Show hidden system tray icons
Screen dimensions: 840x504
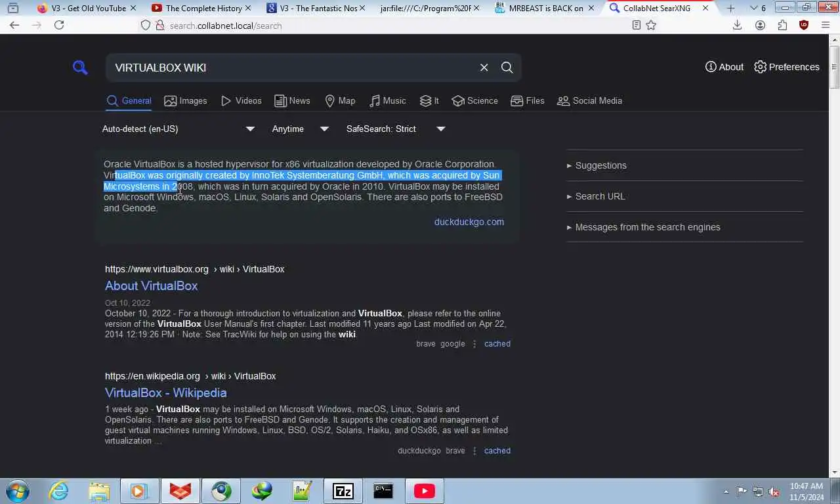[x=726, y=492]
